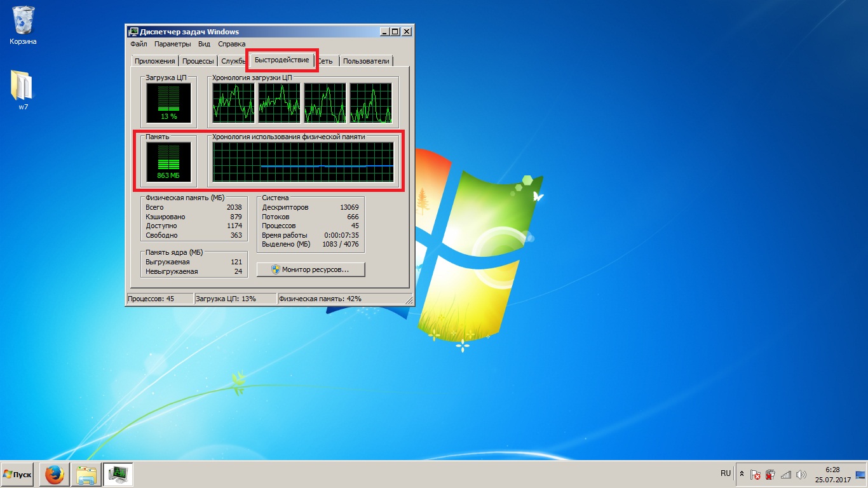The height and width of the screenshot is (488, 868).
Task: Open the Справка menu
Action: click(232, 44)
